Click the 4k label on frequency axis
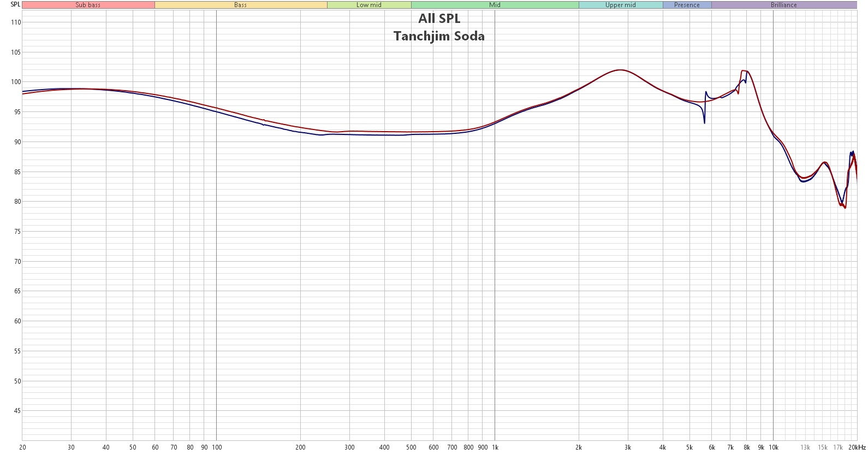The height and width of the screenshot is (454, 868). click(x=663, y=447)
